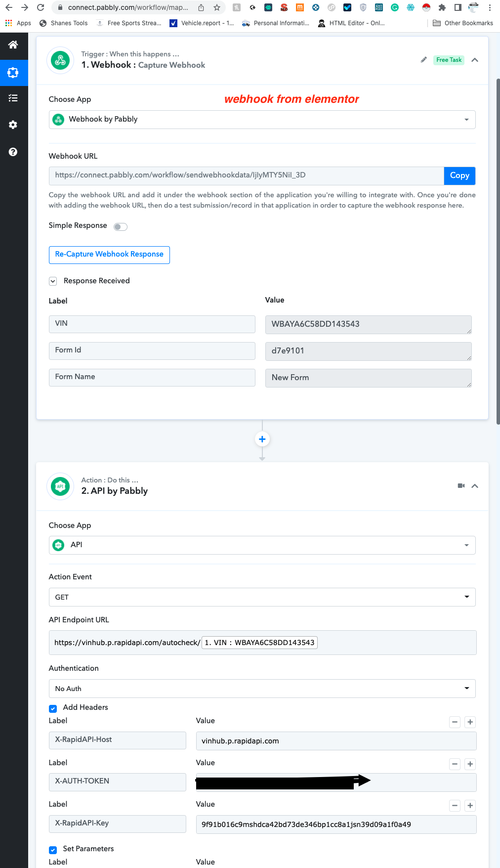Click the Grammarly extension icon
This screenshot has height=868, width=500.
(x=395, y=7)
